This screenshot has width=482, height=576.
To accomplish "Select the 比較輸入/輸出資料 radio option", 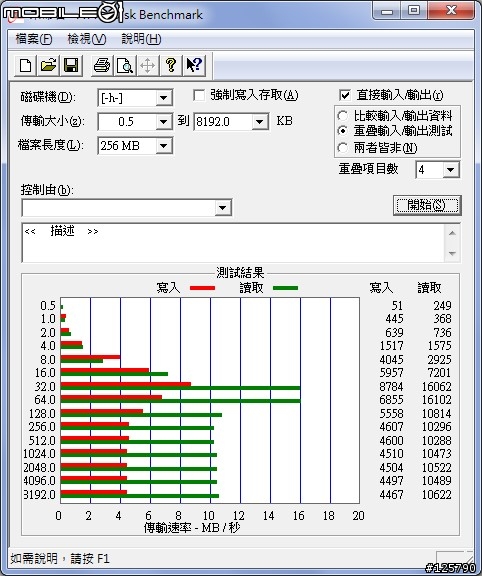I will point(342,116).
